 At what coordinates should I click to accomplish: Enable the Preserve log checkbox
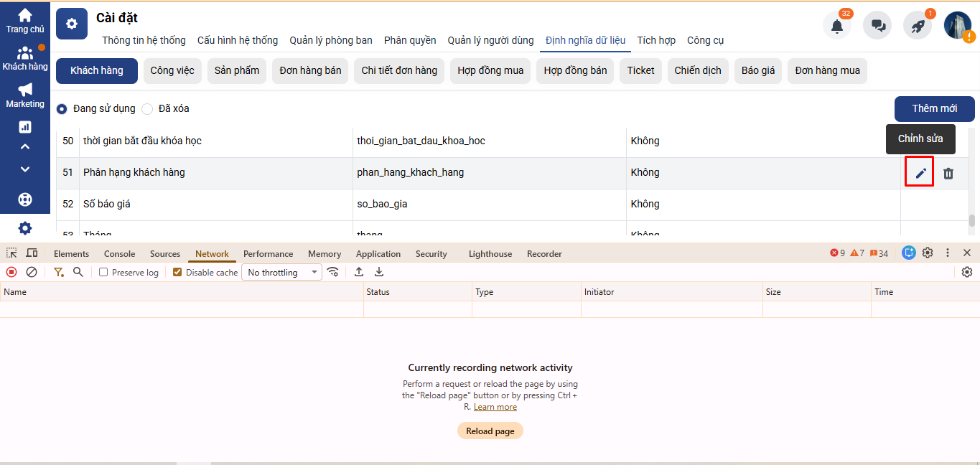point(103,272)
